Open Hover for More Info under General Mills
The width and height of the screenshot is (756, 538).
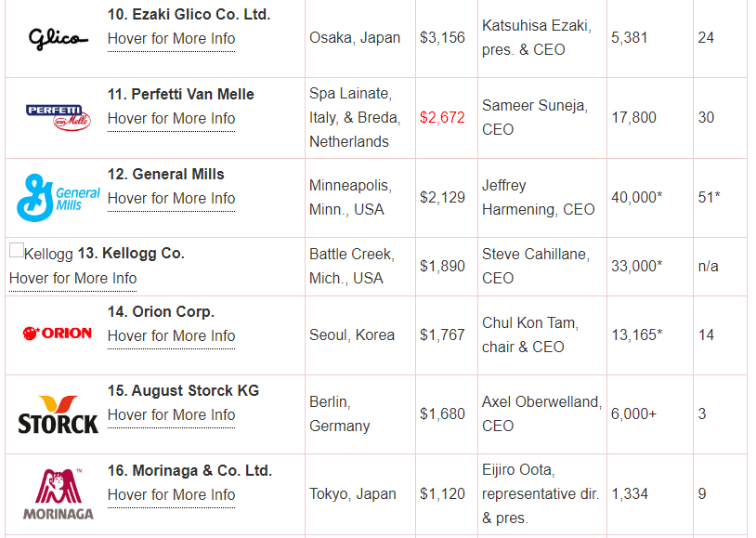point(171,199)
